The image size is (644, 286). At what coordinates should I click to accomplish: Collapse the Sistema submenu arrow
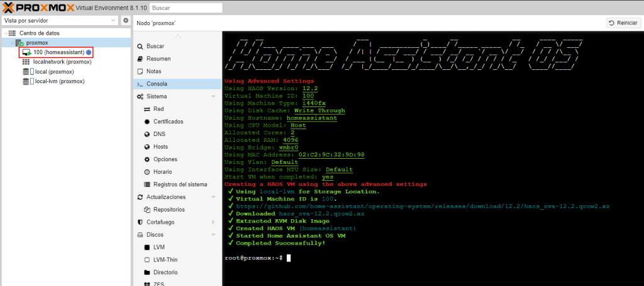(213, 97)
